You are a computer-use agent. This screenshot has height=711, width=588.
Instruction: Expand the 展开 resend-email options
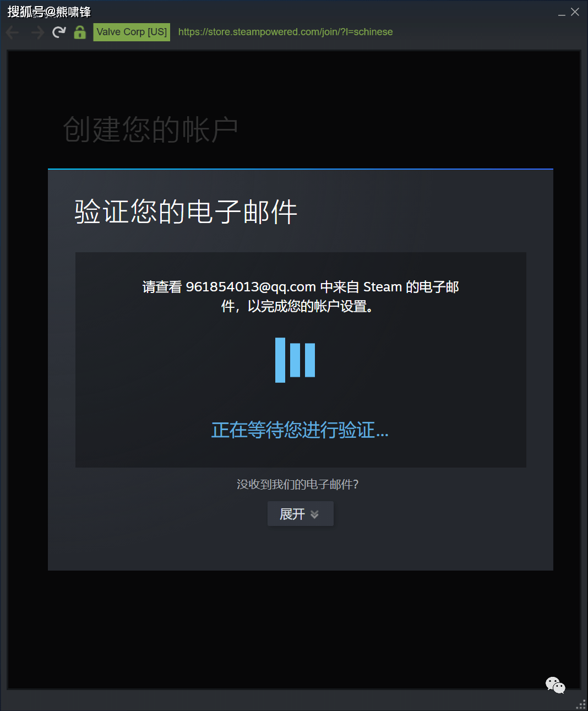(300, 514)
